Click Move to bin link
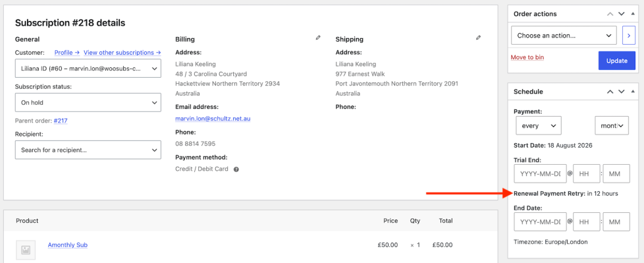This screenshot has width=644, height=263. [527, 57]
